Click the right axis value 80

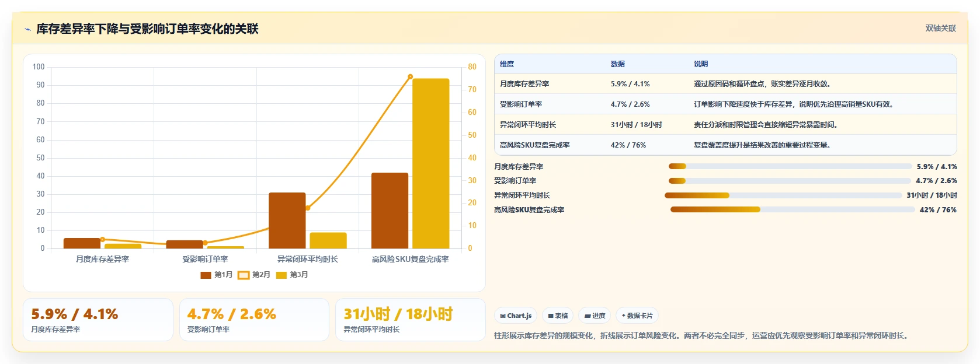(472, 67)
